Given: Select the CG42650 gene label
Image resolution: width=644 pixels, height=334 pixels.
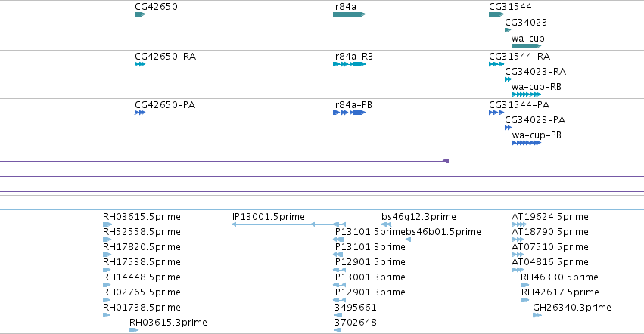Looking at the screenshot, I should 156,7.
